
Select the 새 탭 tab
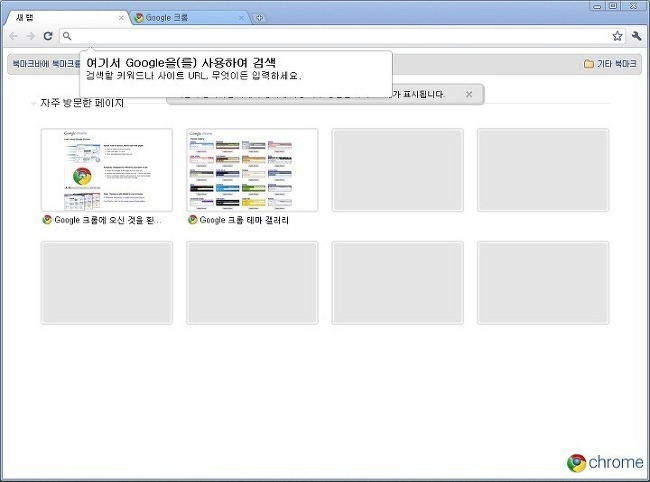[66, 18]
